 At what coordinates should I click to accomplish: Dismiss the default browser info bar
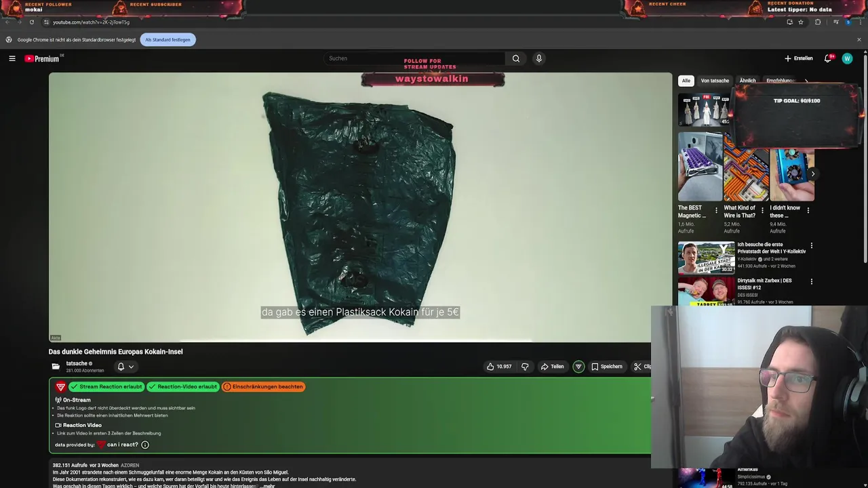pyautogui.click(x=859, y=39)
